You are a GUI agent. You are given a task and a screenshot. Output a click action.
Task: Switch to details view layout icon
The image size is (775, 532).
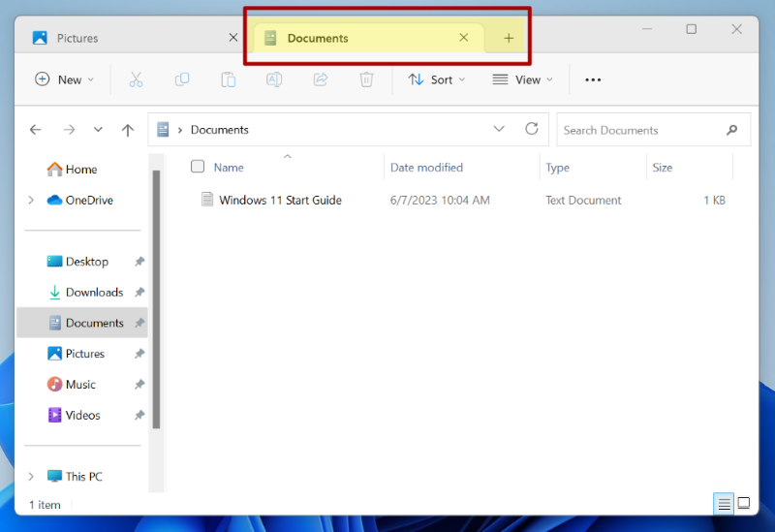(724, 504)
